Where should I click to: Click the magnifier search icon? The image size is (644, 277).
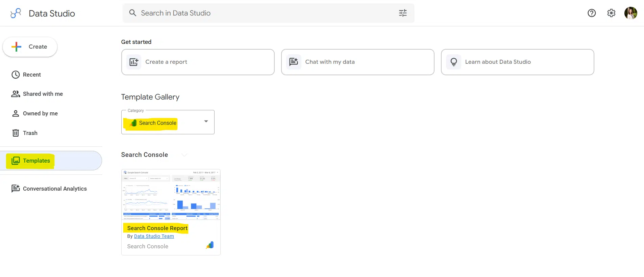tap(133, 13)
